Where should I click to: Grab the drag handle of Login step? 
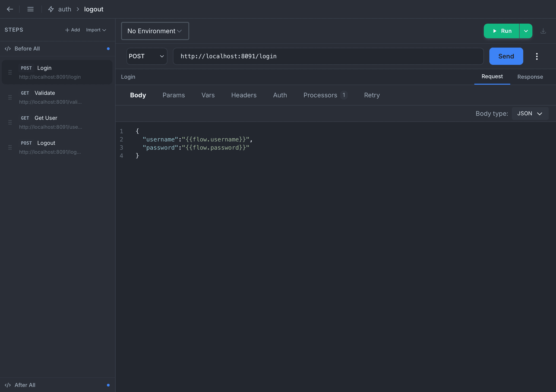(10, 72)
